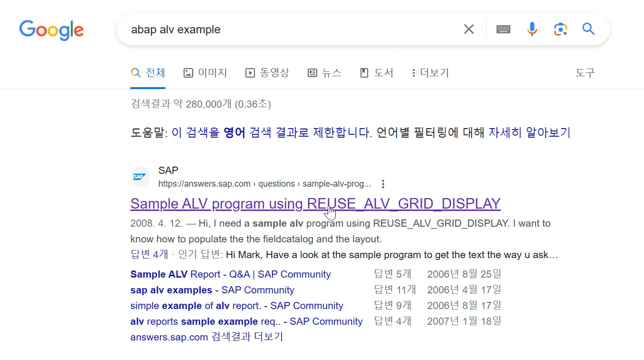The width and height of the screenshot is (644, 360).
Task: Open the on-screen keyboard input tool
Action: pos(503,30)
